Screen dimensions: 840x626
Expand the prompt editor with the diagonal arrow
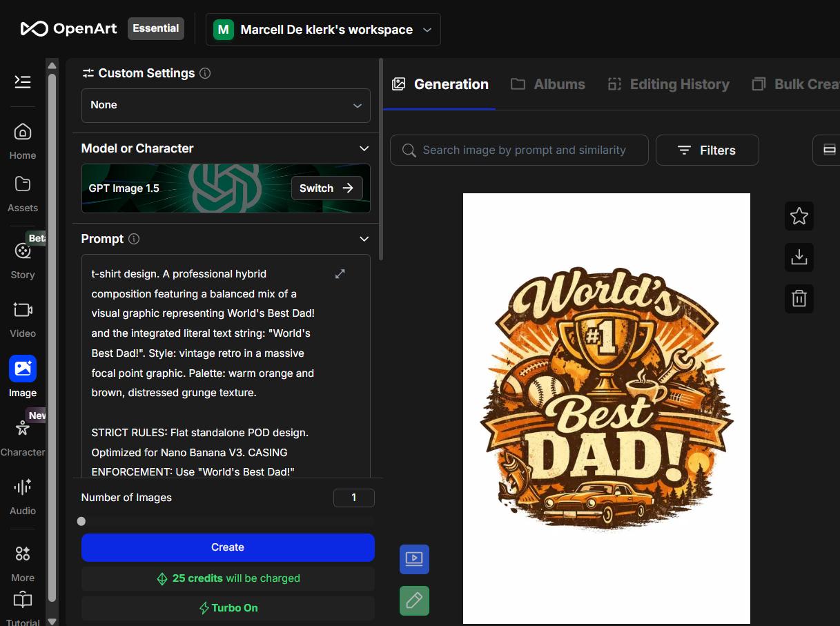pos(340,273)
